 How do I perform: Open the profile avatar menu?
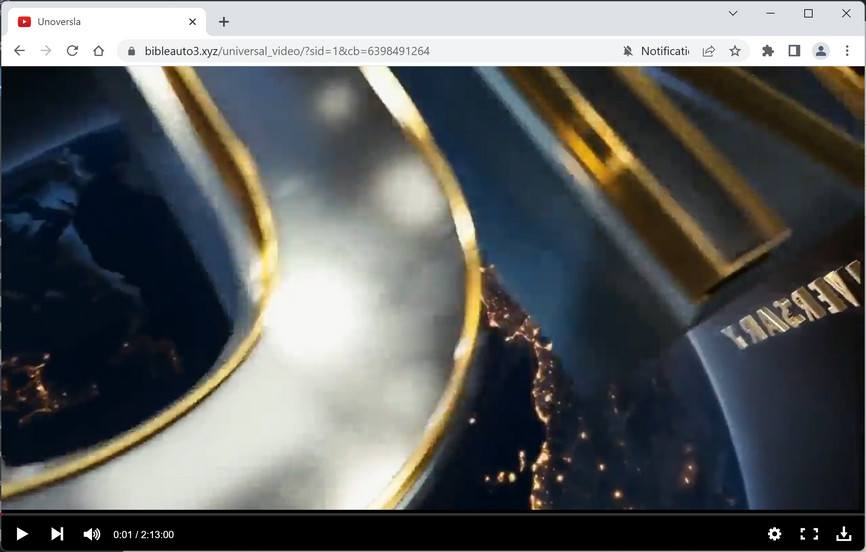click(x=821, y=51)
